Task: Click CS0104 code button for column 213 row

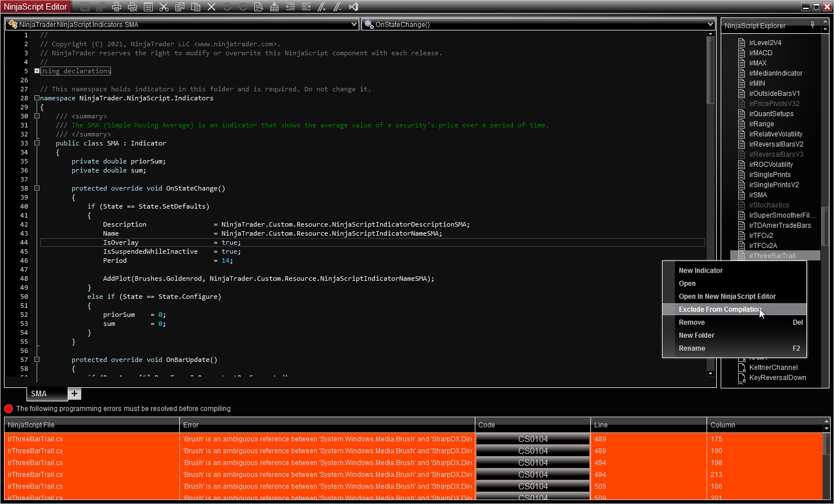Action: (533, 475)
